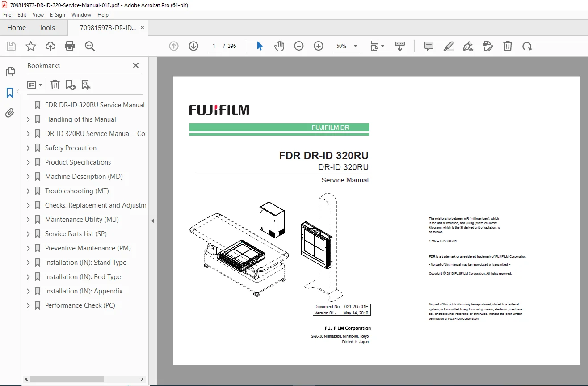
Task: Go to the next page arrow
Action: click(x=193, y=46)
